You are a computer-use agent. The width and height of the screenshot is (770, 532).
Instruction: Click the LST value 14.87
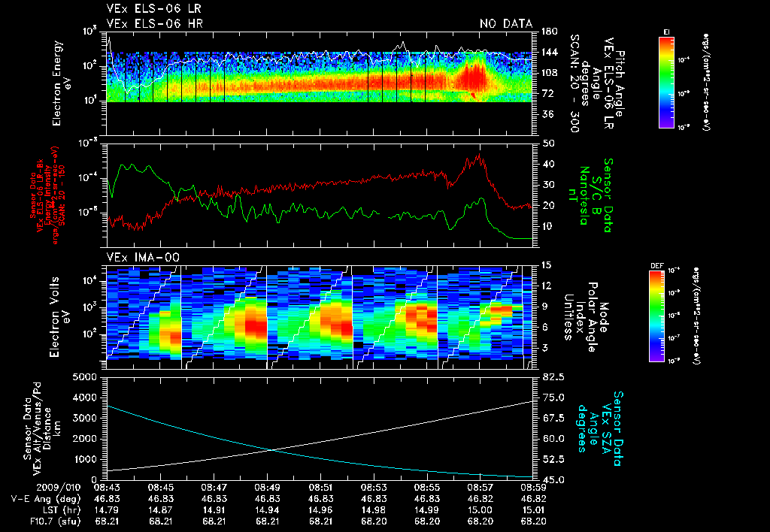pyautogui.click(x=160, y=510)
